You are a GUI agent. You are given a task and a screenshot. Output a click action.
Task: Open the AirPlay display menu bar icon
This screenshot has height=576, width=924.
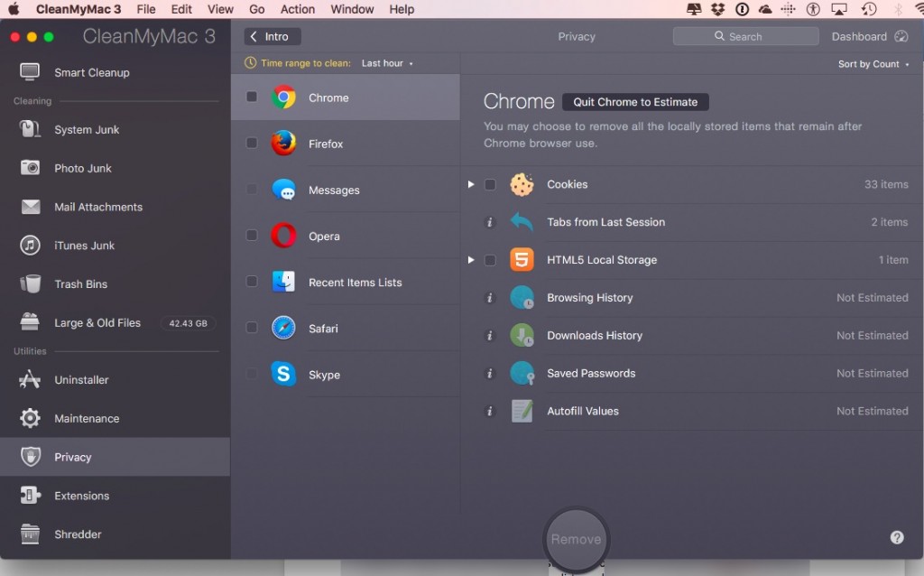[x=839, y=9]
